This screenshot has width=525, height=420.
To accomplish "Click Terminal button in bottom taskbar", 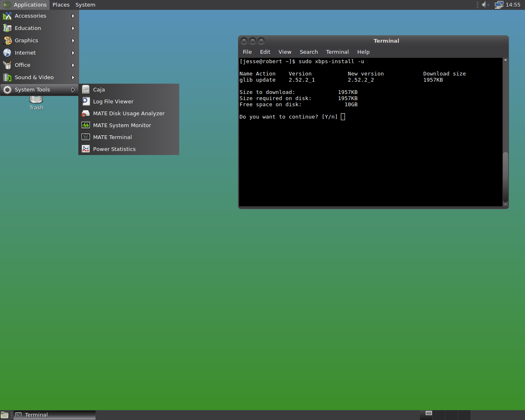I will [55, 415].
